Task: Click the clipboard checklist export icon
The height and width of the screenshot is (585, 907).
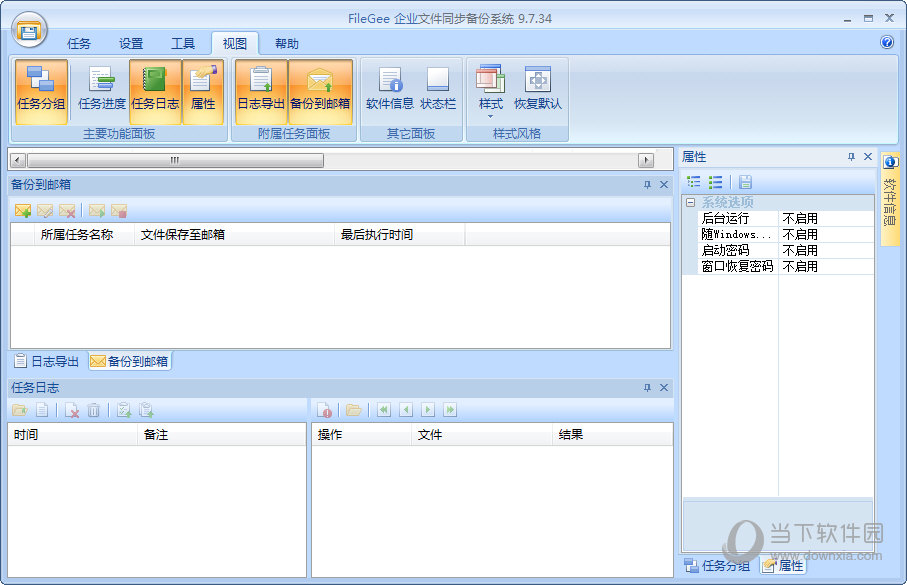Action: (x=124, y=410)
